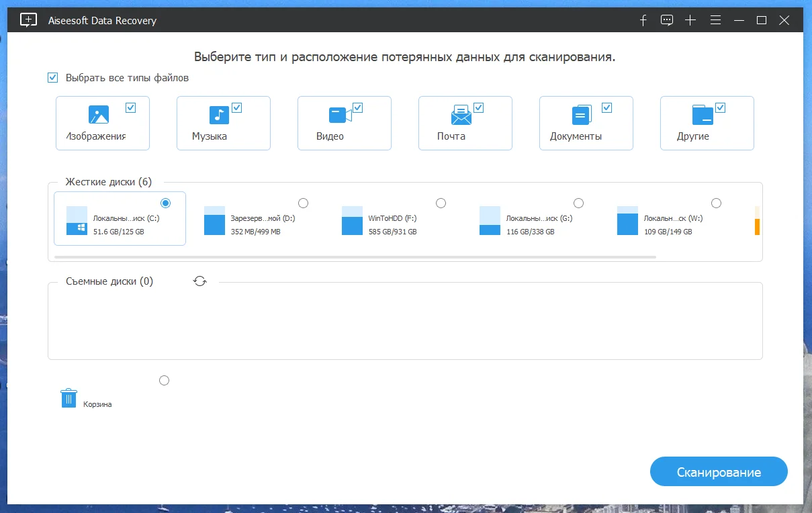Select the Reserved (D:) drive radio button

pos(303,203)
